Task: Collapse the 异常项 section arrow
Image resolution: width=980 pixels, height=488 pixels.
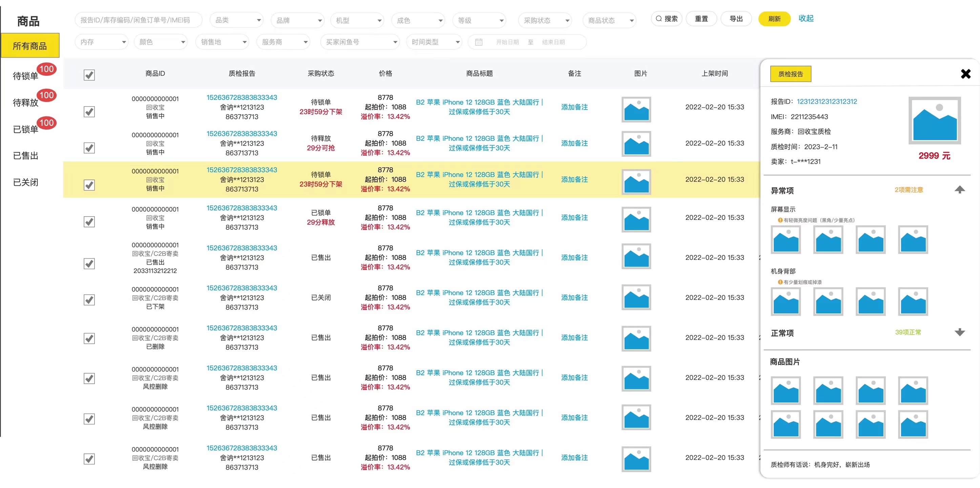Action: tap(959, 189)
